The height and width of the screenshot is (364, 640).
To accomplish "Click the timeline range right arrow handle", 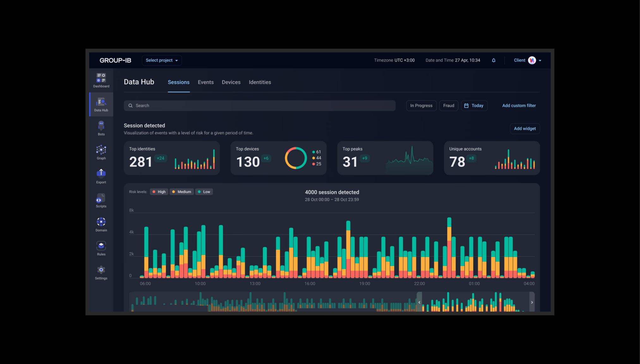I will [532, 302].
